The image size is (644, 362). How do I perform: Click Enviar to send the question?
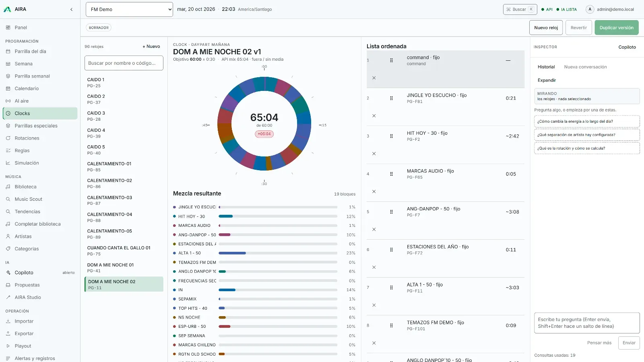(629, 343)
